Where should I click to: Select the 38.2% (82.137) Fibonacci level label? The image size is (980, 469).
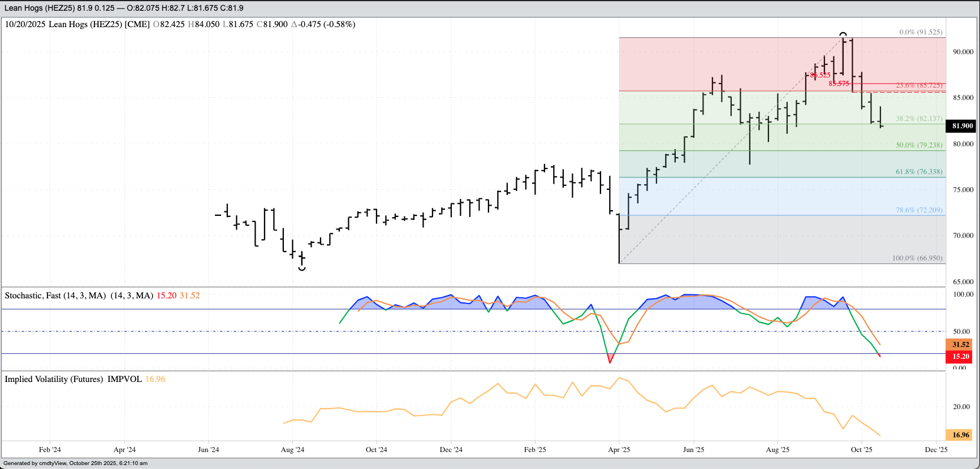[x=919, y=119]
